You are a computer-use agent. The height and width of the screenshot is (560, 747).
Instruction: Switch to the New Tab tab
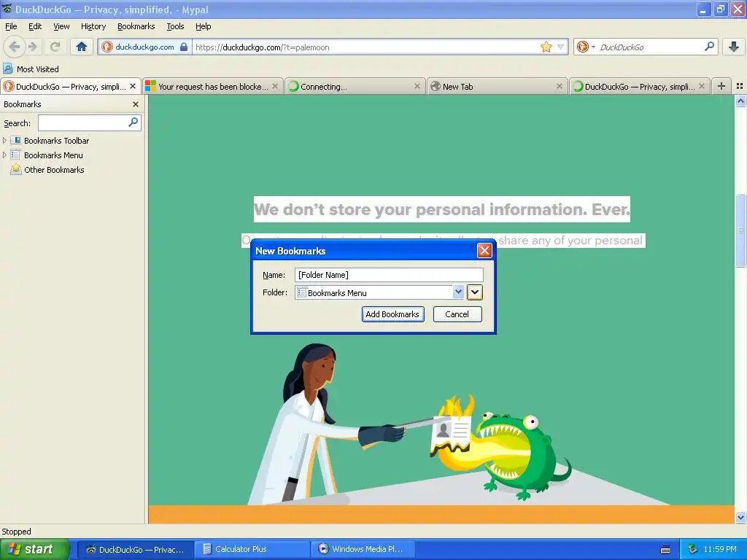tap(496, 87)
